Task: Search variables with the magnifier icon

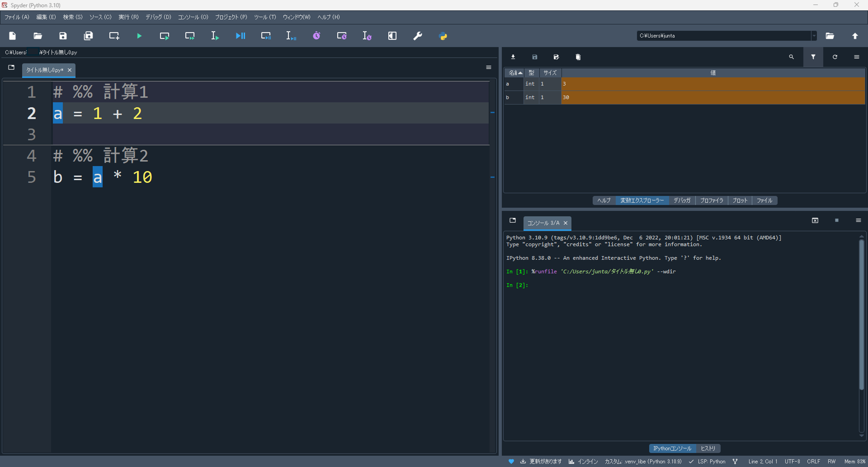Action: (791, 57)
